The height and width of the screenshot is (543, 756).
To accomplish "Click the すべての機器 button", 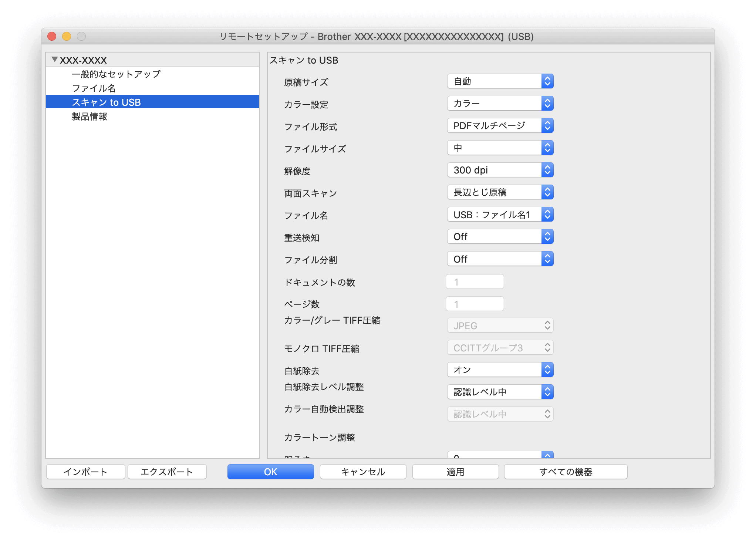I will tap(566, 472).
